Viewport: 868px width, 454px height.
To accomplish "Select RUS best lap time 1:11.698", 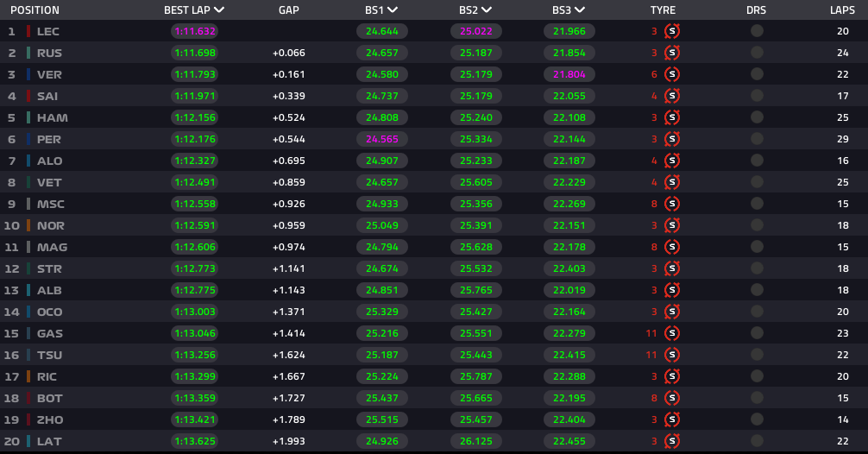I will click(x=194, y=54).
